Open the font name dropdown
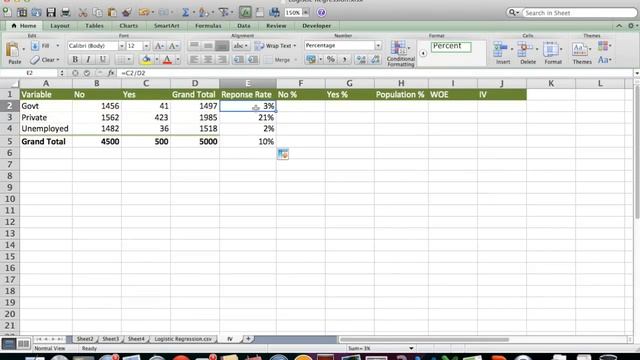The width and height of the screenshot is (640, 360). pyautogui.click(x=121, y=46)
